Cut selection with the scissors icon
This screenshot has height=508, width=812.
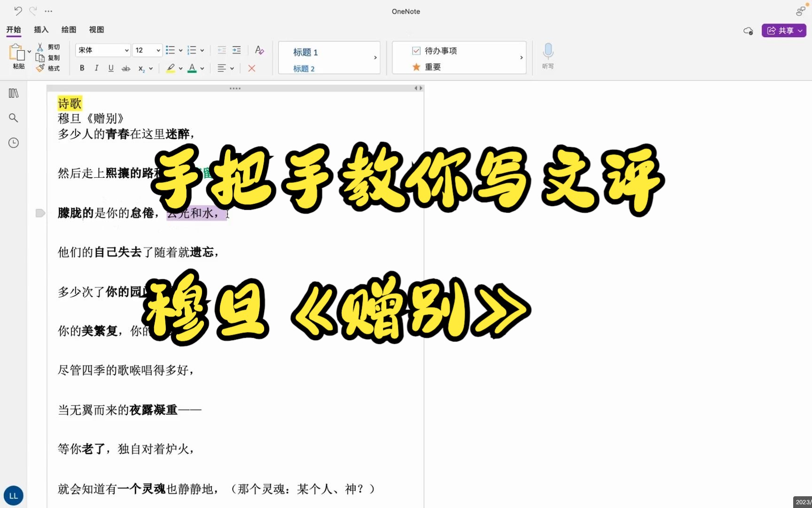tap(40, 47)
